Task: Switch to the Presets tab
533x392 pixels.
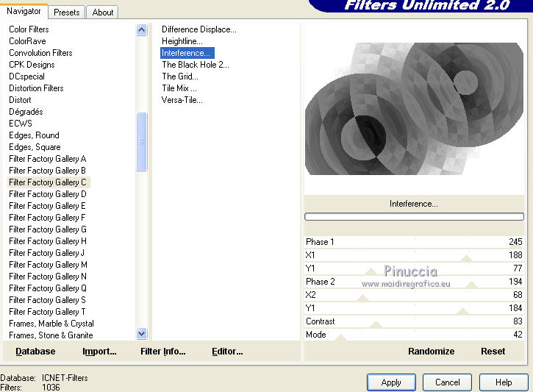Action: click(66, 13)
